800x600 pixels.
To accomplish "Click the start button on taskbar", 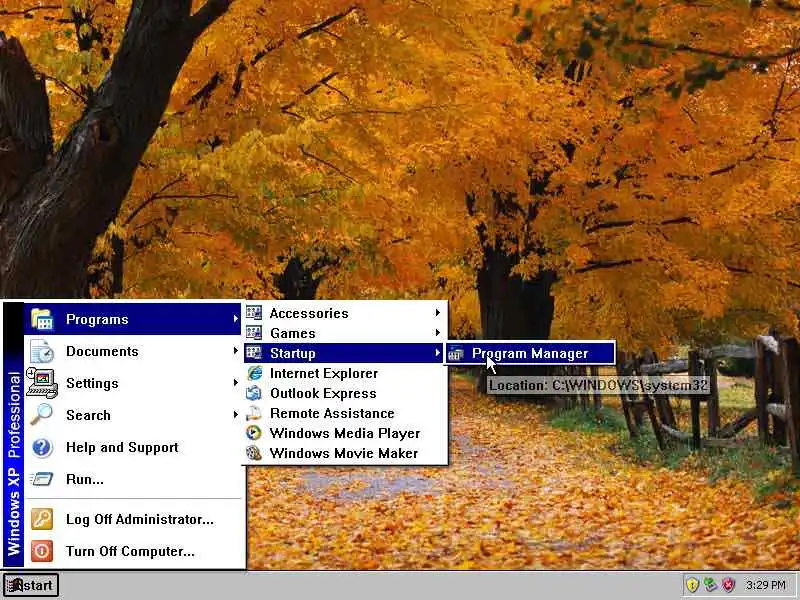I will (x=31, y=585).
